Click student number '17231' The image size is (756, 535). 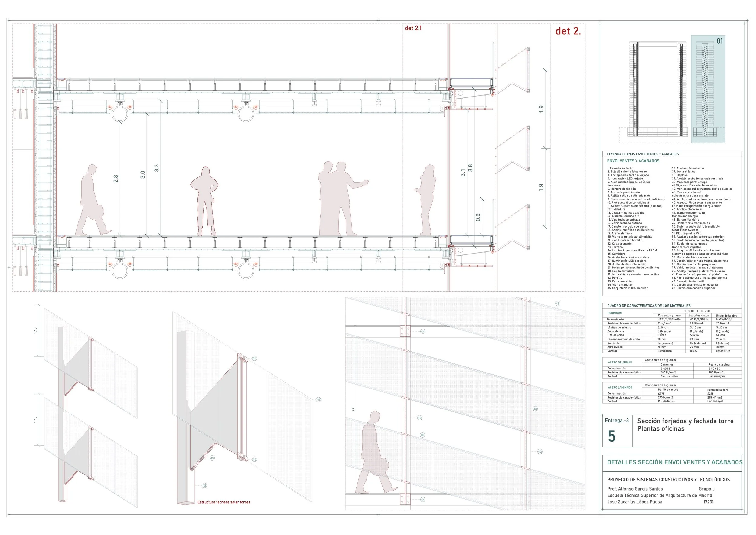tap(708, 502)
